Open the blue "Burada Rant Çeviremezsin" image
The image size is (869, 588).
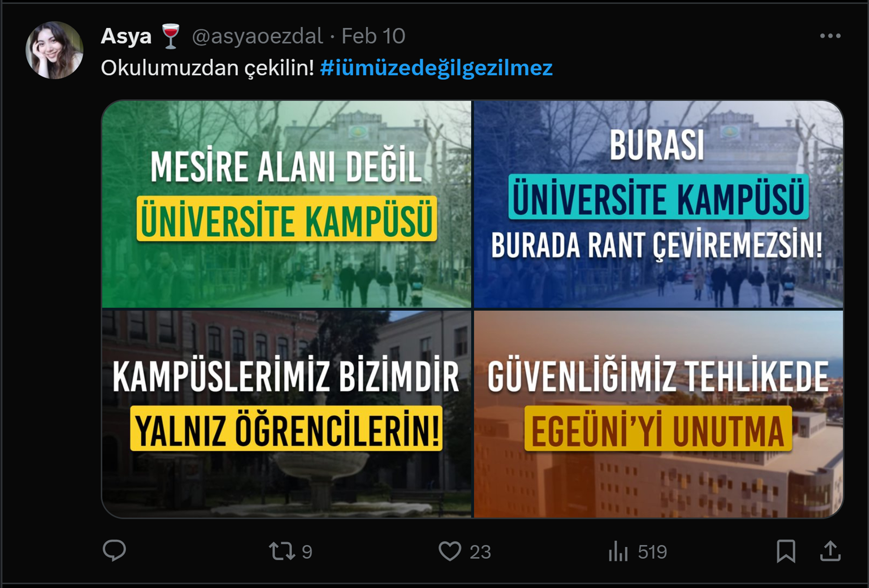(658, 204)
